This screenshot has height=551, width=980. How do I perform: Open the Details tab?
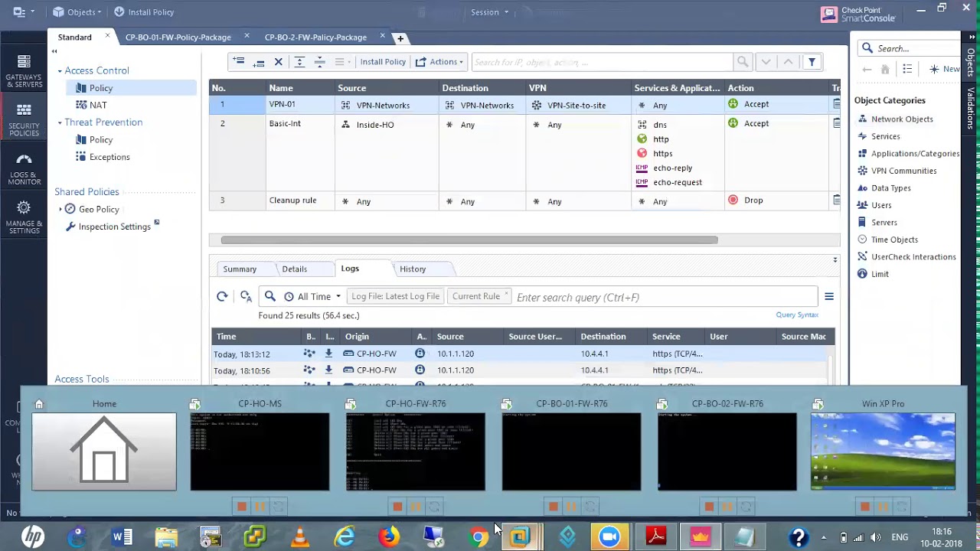tap(294, 269)
